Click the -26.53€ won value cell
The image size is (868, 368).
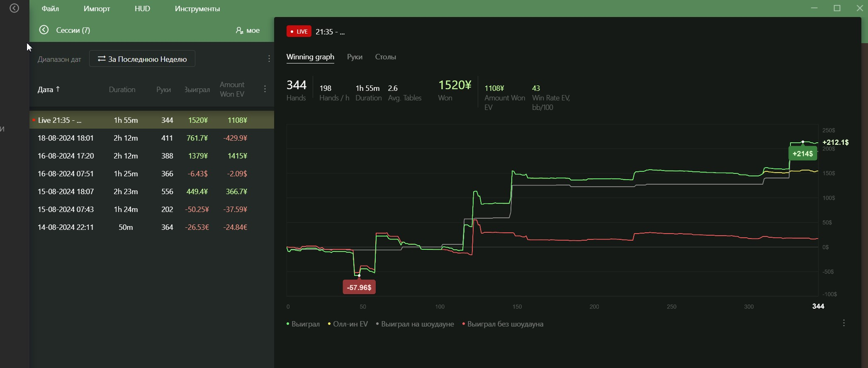click(197, 227)
